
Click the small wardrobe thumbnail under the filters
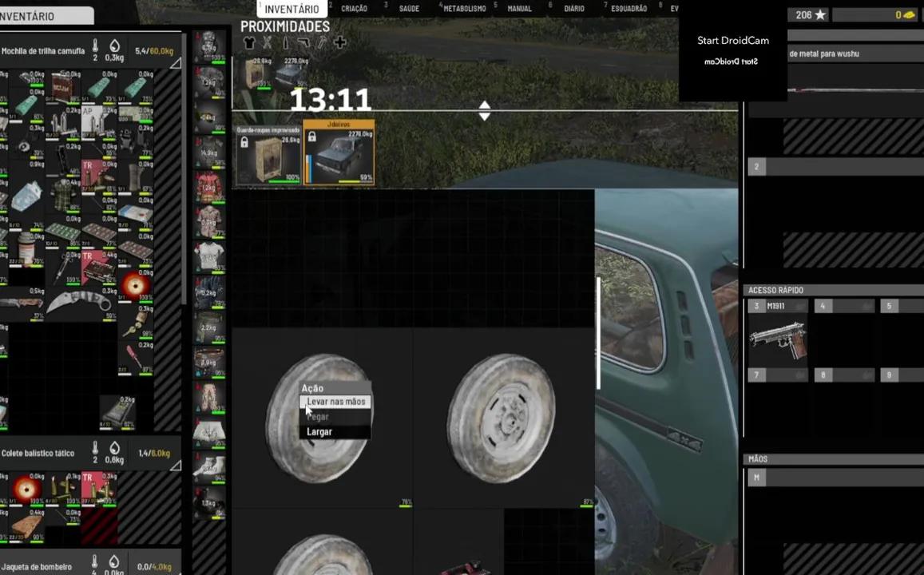coord(256,73)
